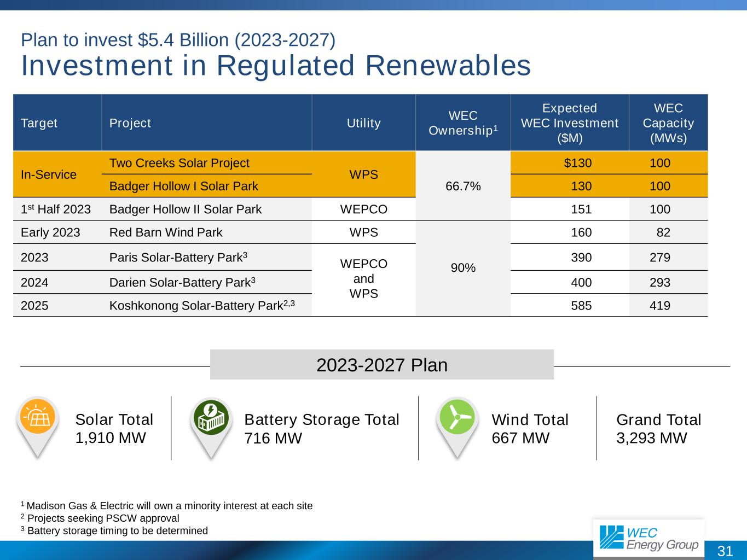Click the page number 31
This screenshot has height=560, width=747.
click(725, 551)
